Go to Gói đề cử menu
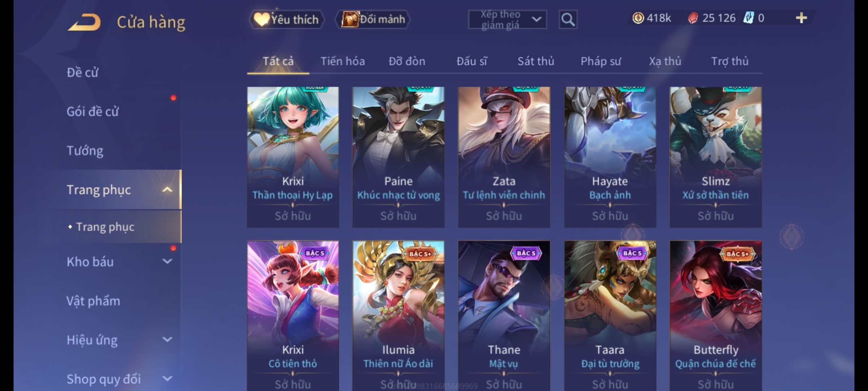This screenshot has width=868, height=391. [x=93, y=112]
